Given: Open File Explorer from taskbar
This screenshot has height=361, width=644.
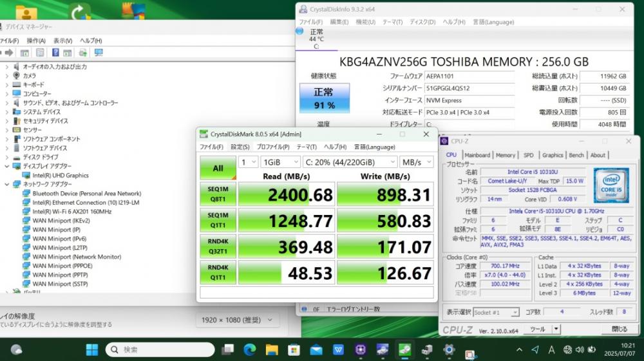Looking at the screenshot, I should point(272,349).
